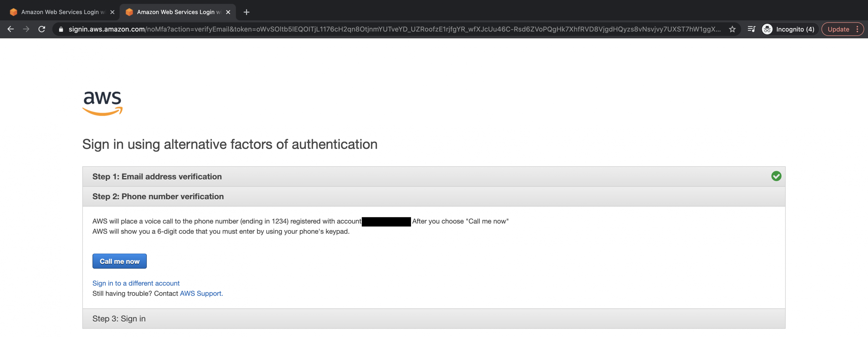868x337 pixels.
Task: Click the green checkmark on Step 1
Action: pyautogui.click(x=776, y=176)
